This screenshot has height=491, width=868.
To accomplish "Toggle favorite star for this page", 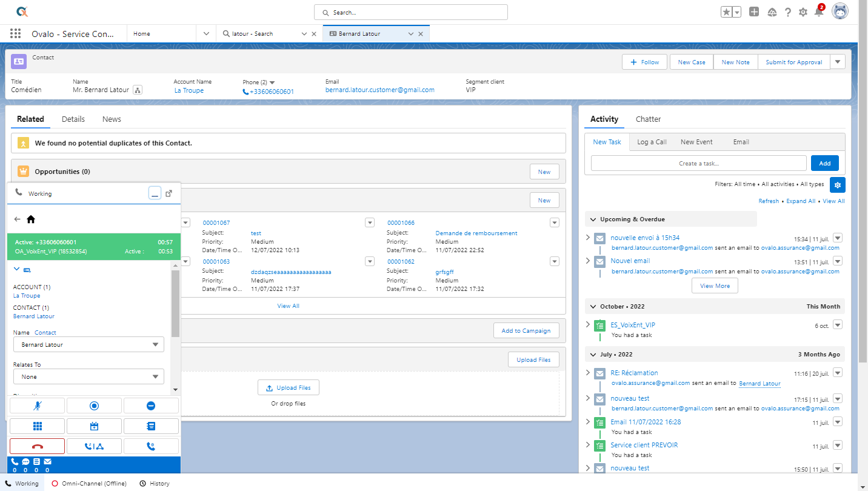I will [727, 12].
